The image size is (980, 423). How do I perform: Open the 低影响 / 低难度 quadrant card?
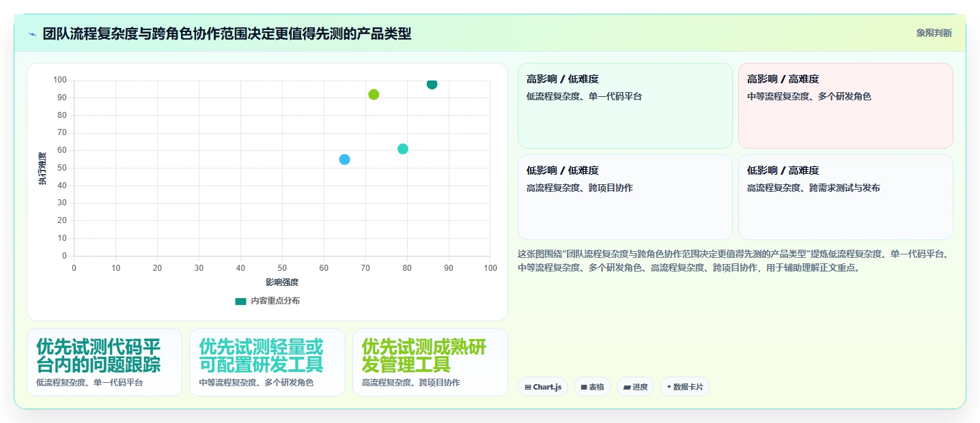625,197
